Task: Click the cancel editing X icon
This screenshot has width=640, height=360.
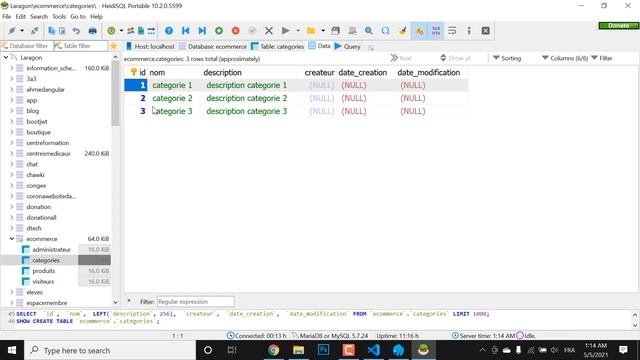Action: [269, 31]
